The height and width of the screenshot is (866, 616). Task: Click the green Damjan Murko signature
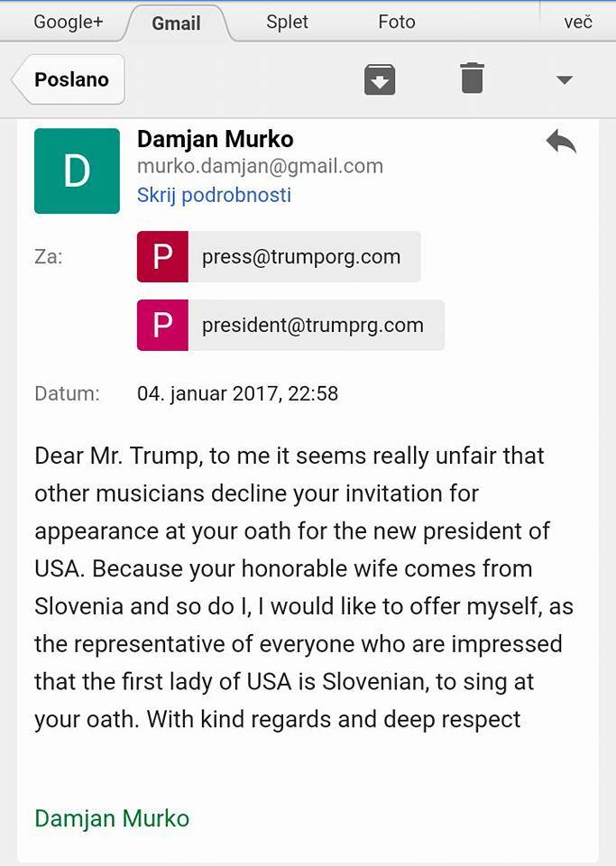pyautogui.click(x=112, y=818)
